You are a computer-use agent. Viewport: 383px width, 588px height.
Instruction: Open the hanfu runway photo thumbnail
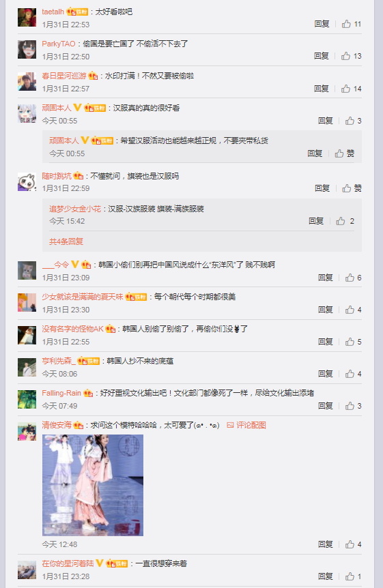(93, 485)
